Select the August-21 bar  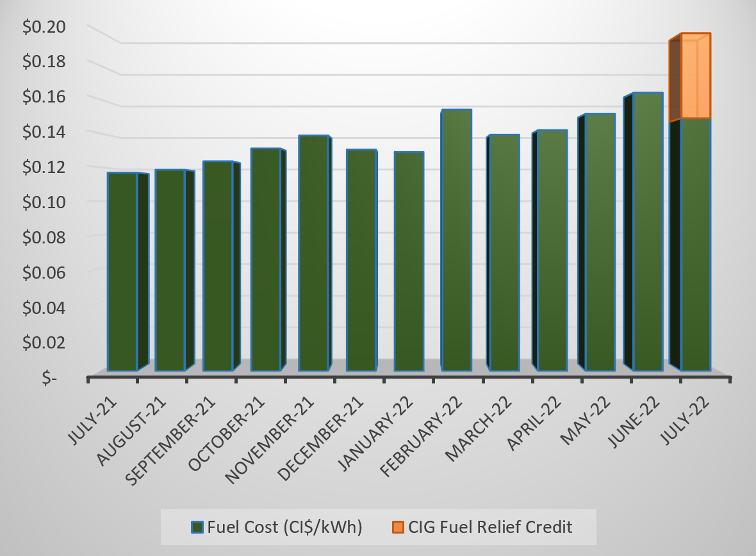click(170, 271)
